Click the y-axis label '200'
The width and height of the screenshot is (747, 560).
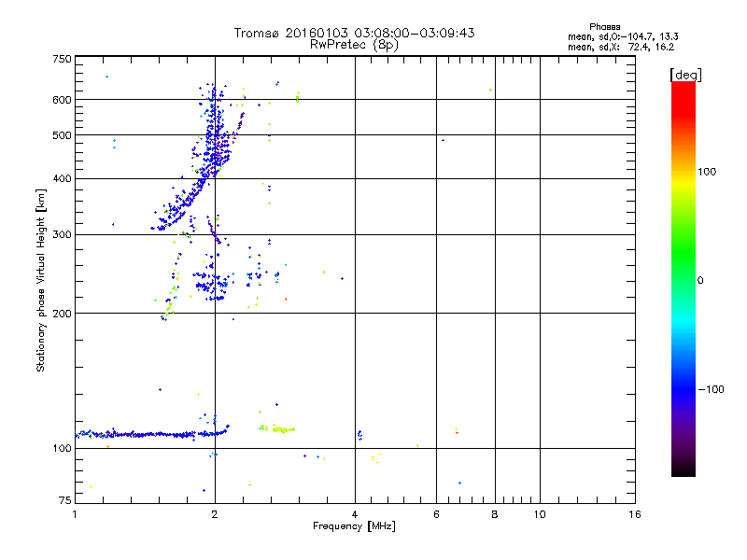coord(62,314)
